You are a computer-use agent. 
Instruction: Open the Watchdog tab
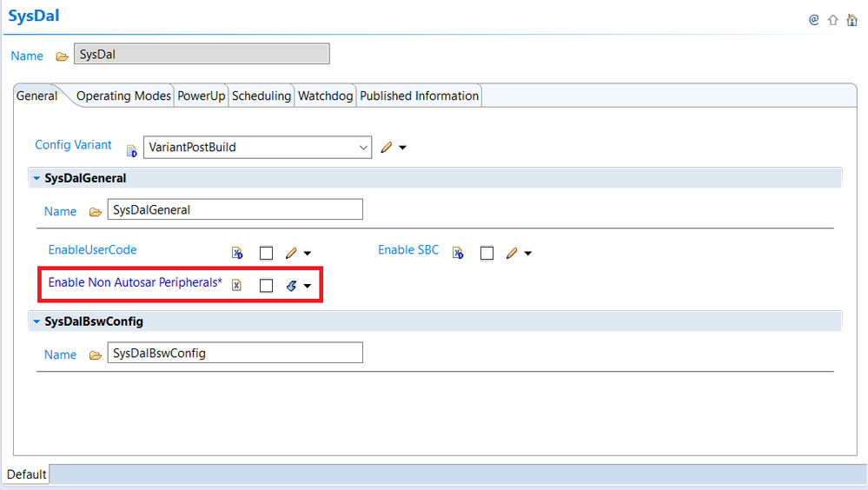325,96
